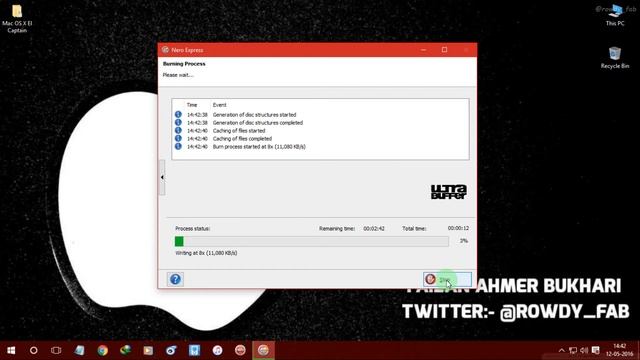640x360 pixels.
Task: Expand the left side panel arrow in Nero Express
Action: 162,177
